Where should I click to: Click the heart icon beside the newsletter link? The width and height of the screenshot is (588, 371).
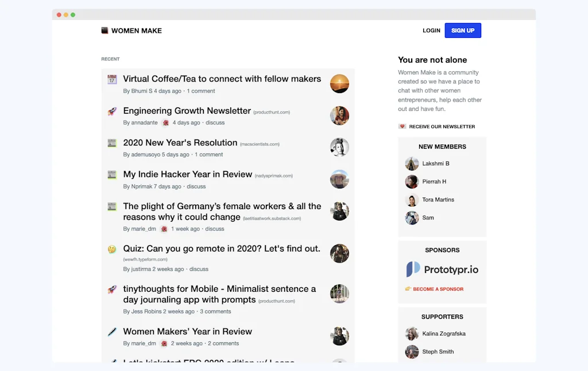[x=403, y=126]
